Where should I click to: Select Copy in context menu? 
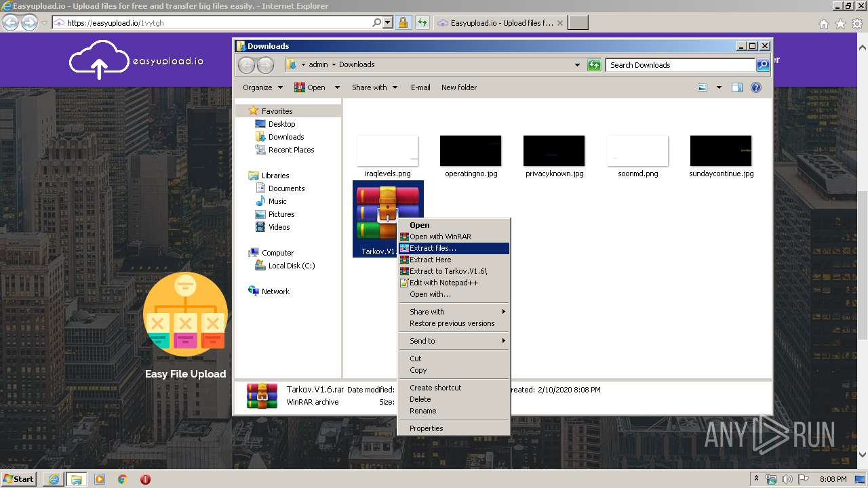coord(453,370)
